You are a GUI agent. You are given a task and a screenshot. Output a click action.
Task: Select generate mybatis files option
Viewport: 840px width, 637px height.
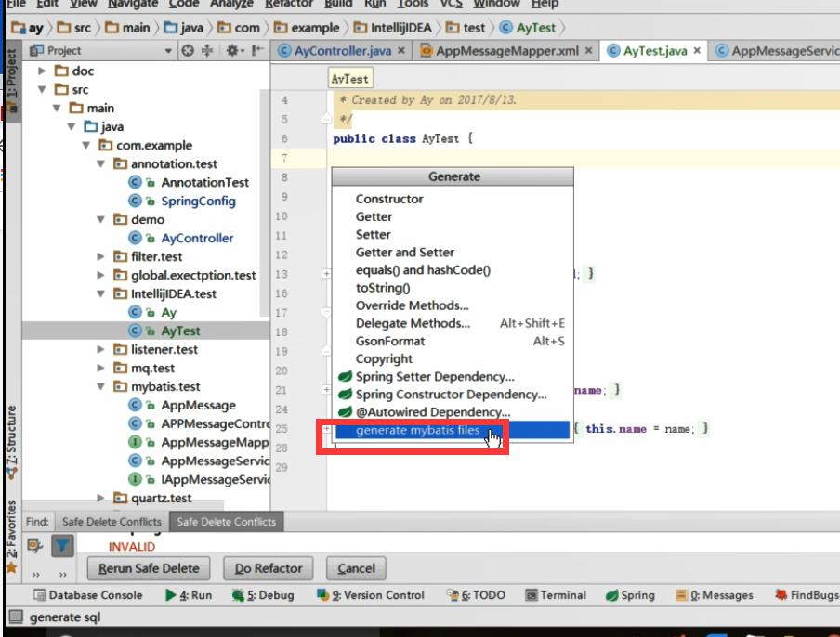pyautogui.click(x=453, y=430)
